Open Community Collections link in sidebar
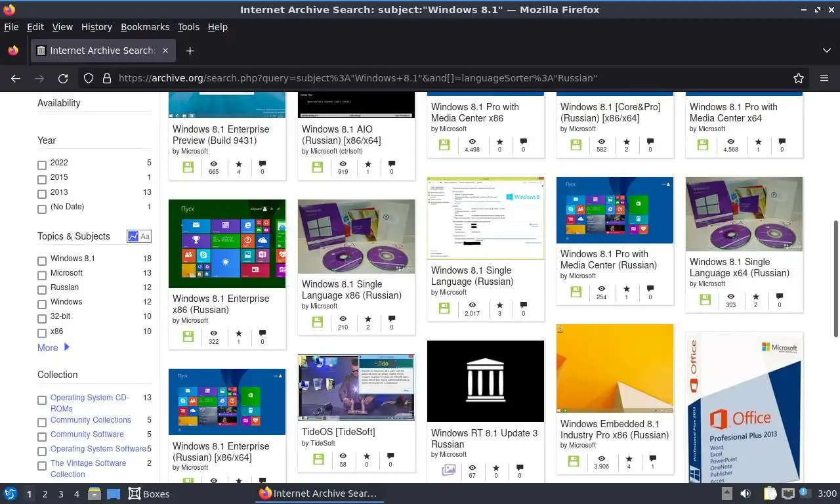 tap(91, 420)
